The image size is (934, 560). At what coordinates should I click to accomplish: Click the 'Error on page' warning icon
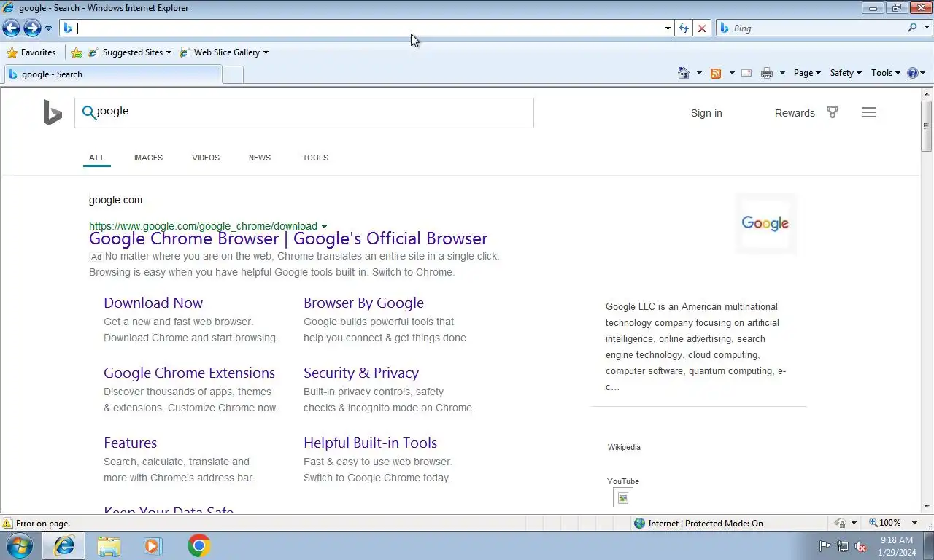tap(7, 524)
